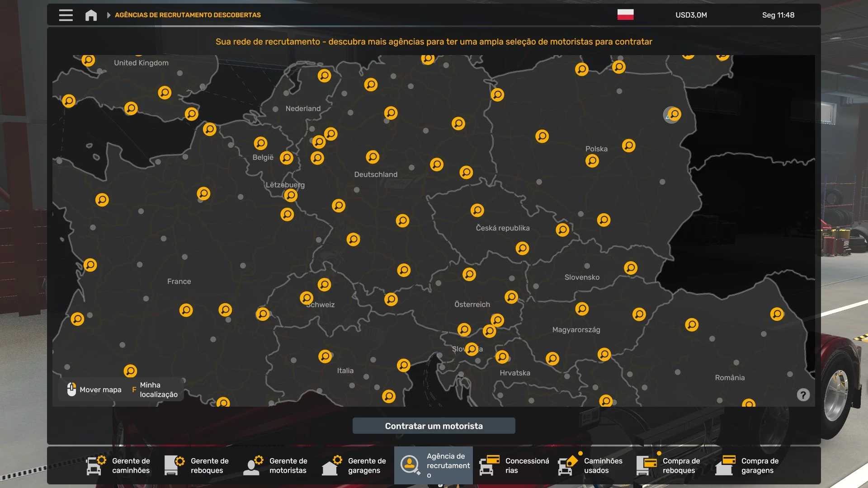Click the Polish flag icon
The image size is (868, 488).
pyautogui.click(x=625, y=14)
